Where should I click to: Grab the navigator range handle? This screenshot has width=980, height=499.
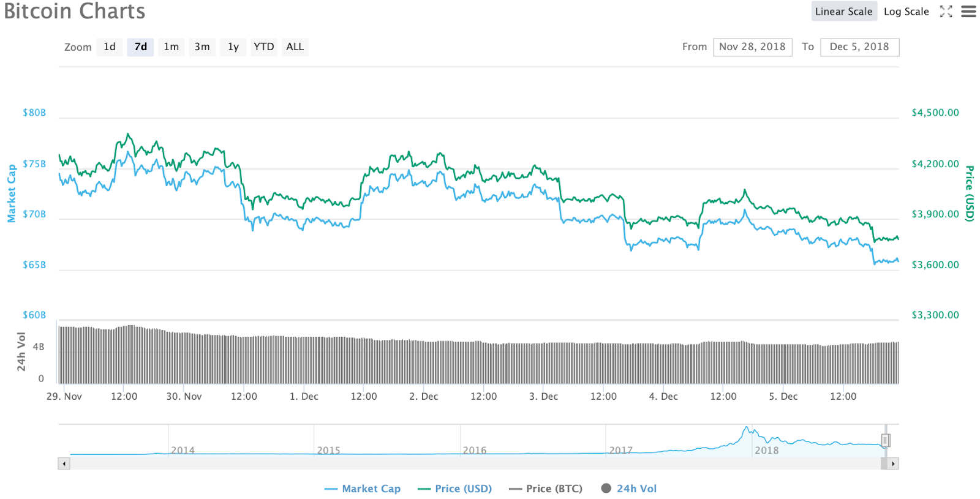click(x=886, y=440)
